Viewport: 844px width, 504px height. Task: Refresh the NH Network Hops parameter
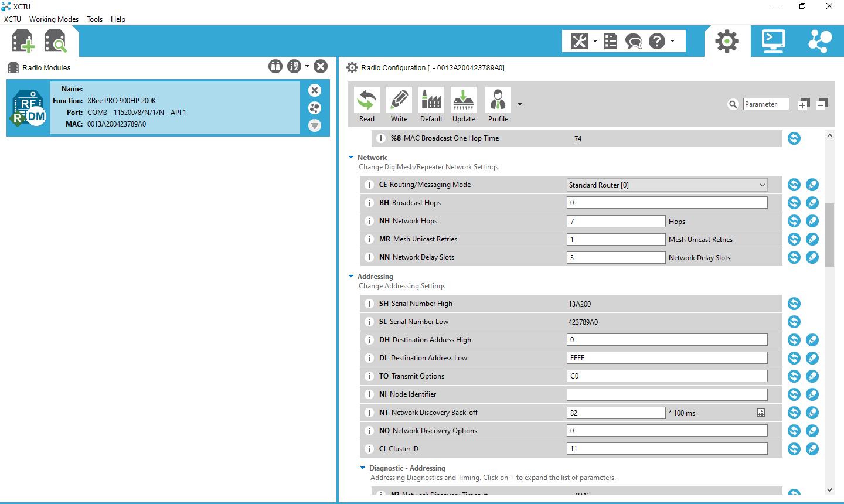tap(794, 221)
